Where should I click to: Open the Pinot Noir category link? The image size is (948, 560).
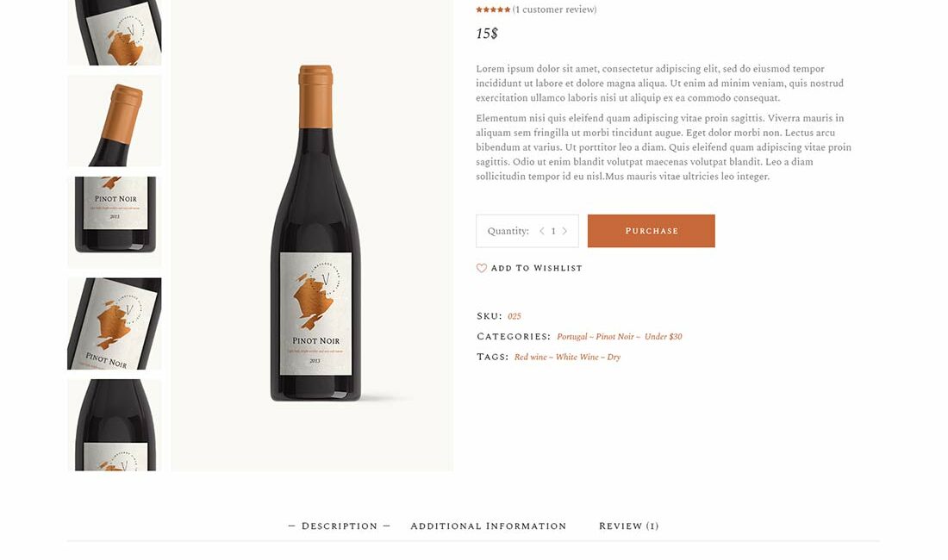(614, 337)
